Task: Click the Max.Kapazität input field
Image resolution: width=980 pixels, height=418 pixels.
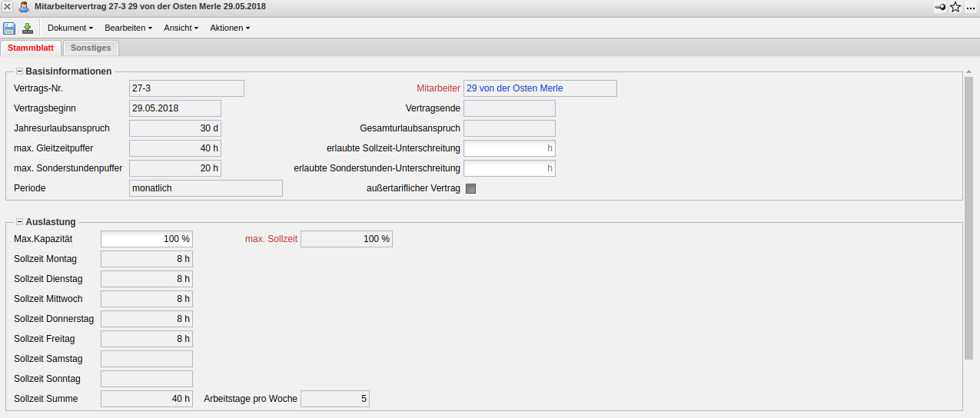Action: tap(146, 239)
